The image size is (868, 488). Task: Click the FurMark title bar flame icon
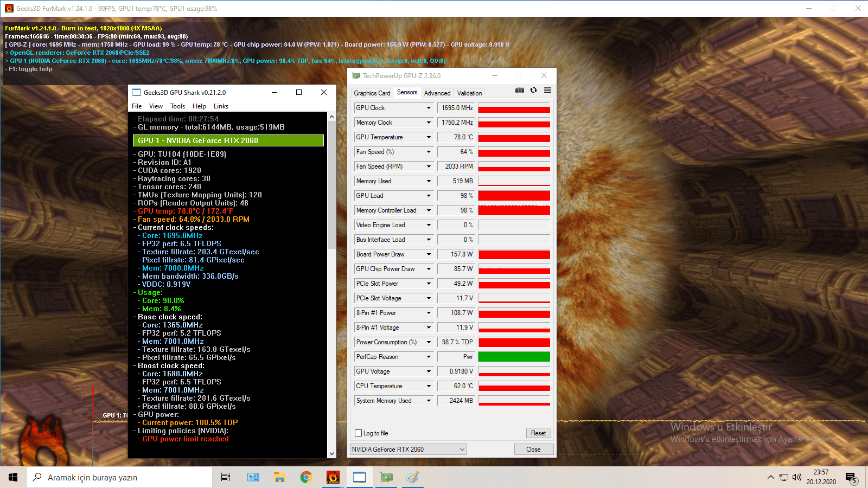click(x=9, y=9)
